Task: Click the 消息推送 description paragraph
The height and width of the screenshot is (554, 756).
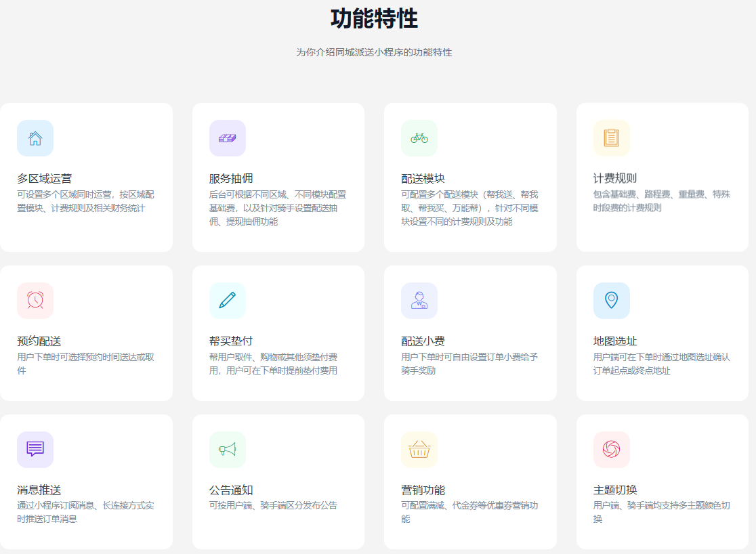Action: point(85,512)
